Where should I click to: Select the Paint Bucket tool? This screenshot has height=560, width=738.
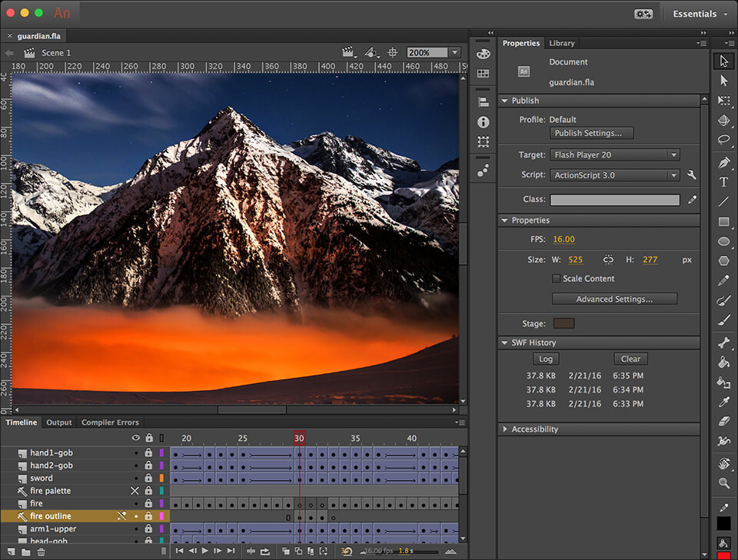724,363
